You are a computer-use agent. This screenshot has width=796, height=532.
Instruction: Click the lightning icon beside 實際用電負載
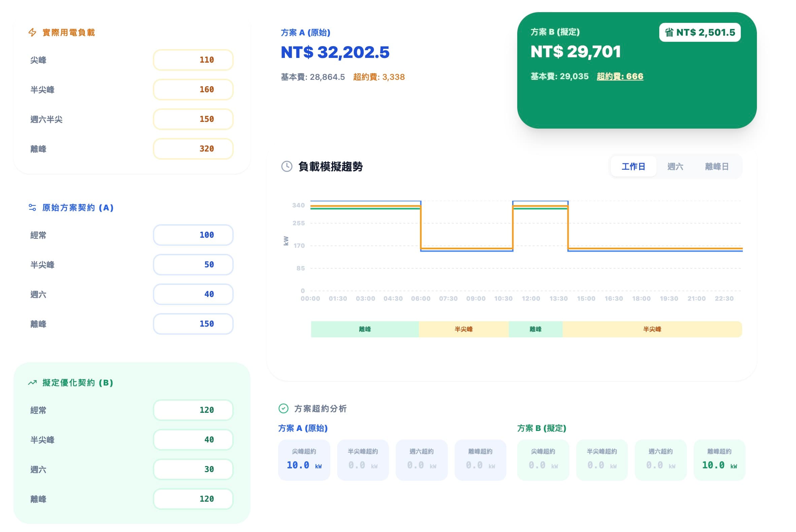(x=32, y=32)
